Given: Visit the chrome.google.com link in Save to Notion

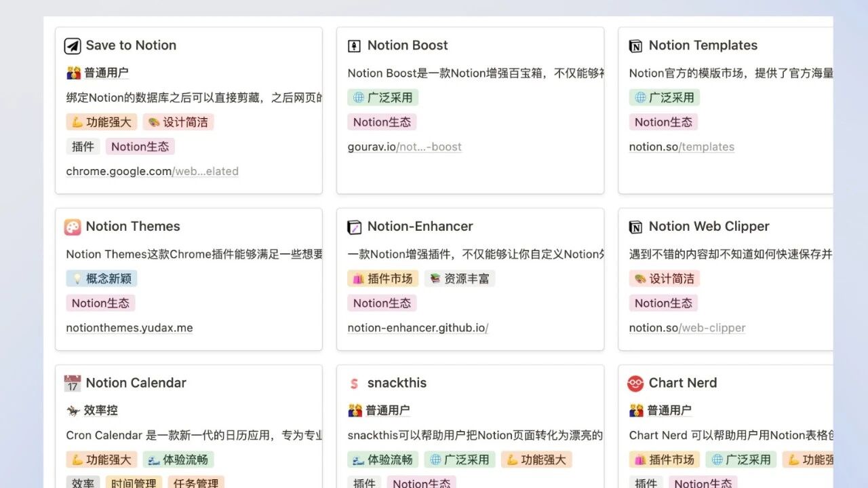Looking at the screenshot, I should 153,172.
